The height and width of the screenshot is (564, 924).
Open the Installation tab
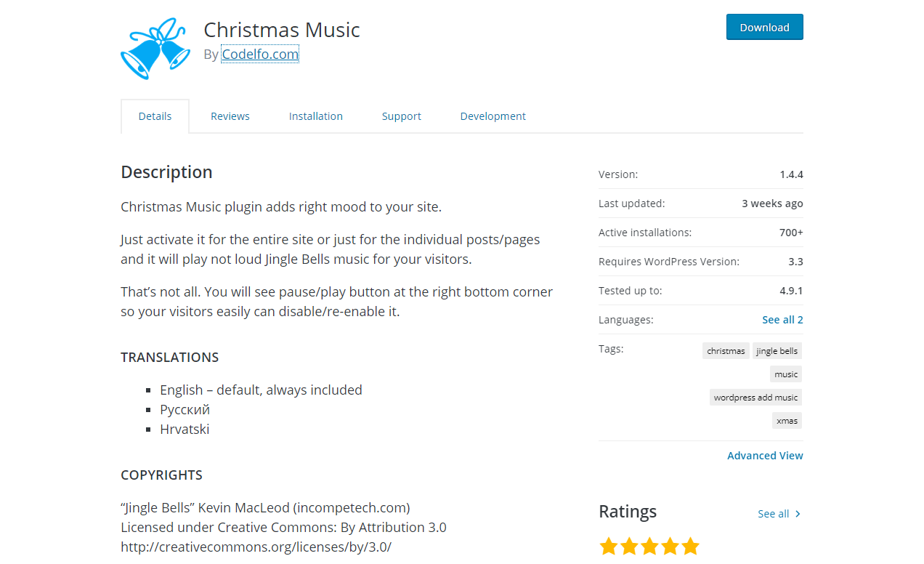coord(316,116)
